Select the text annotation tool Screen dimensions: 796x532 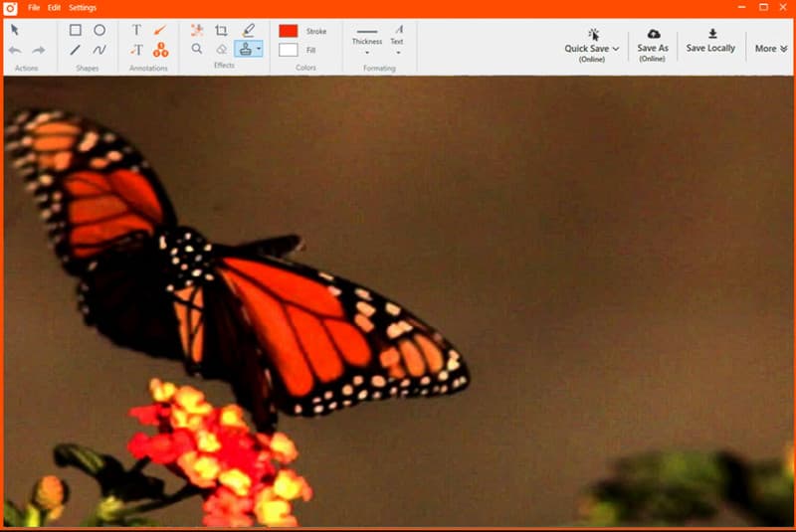136,30
